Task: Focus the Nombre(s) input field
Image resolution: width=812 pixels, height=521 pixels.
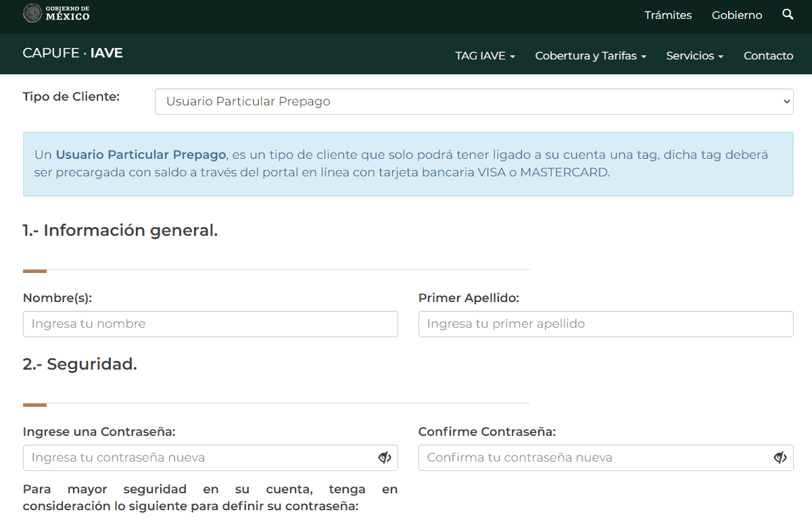Action: click(x=210, y=324)
